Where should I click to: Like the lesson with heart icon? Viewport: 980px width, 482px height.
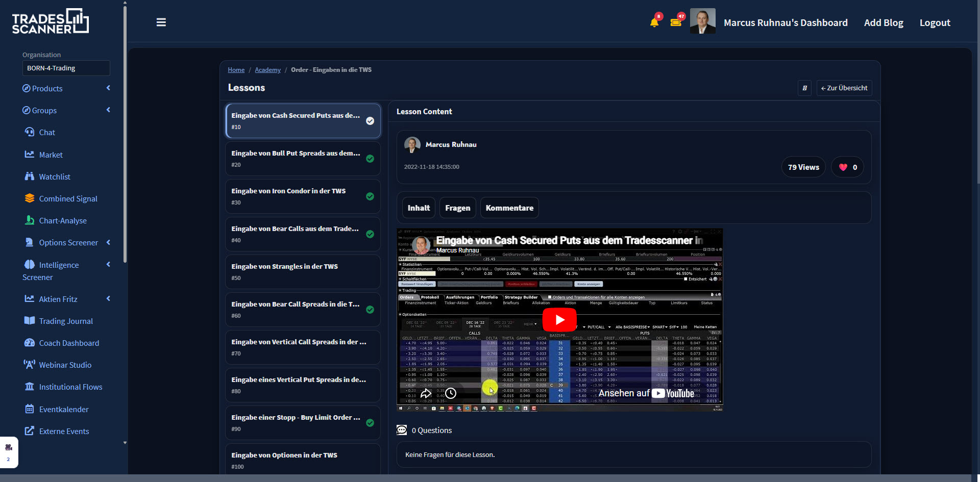coord(847,167)
